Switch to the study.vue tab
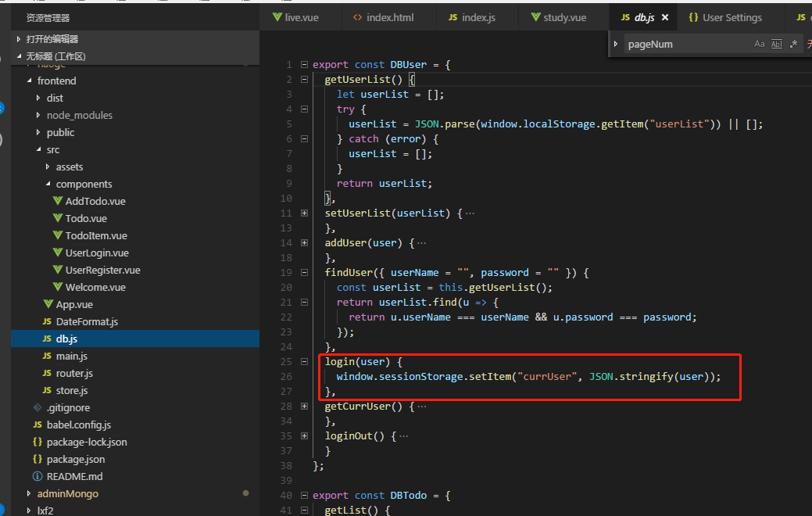 coord(558,17)
